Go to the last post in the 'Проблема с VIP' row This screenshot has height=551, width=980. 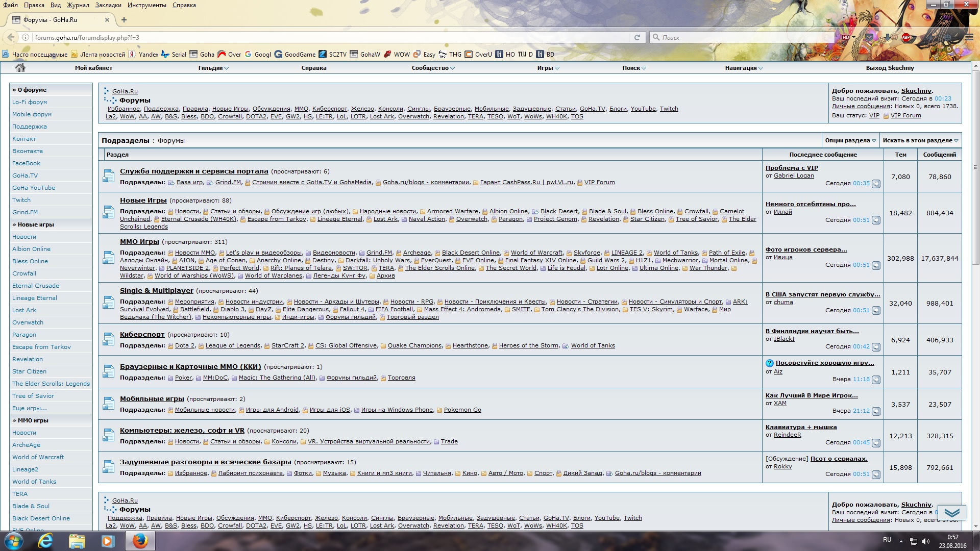pos(876,184)
